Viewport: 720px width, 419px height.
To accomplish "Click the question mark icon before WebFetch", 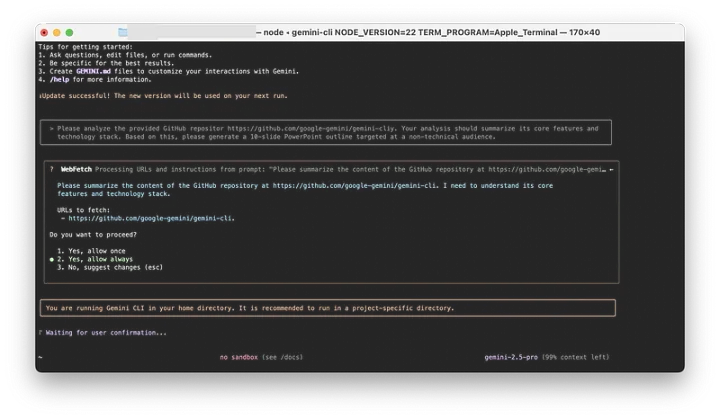I will (x=51, y=169).
